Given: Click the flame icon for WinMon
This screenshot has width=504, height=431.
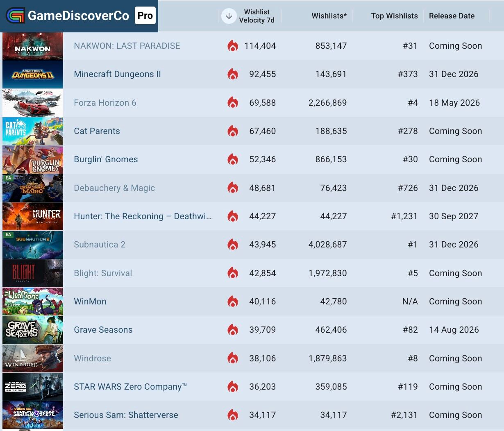Looking at the screenshot, I should pos(233,302).
